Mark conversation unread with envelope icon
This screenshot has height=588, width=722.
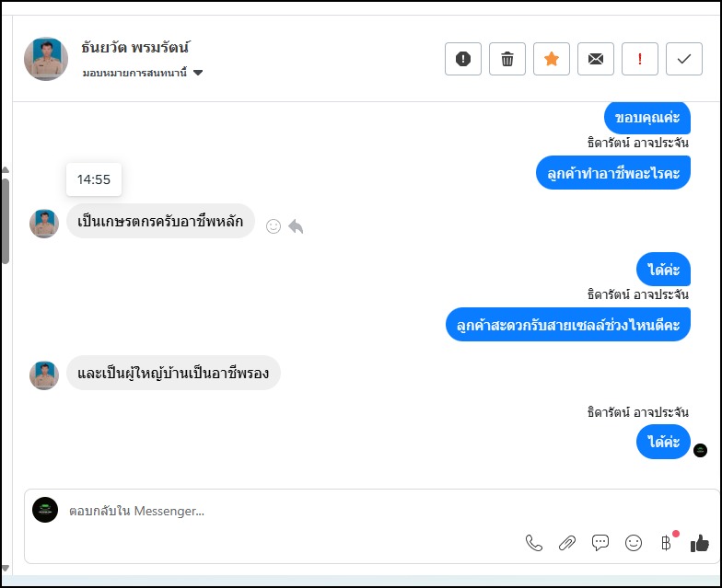[x=596, y=59]
